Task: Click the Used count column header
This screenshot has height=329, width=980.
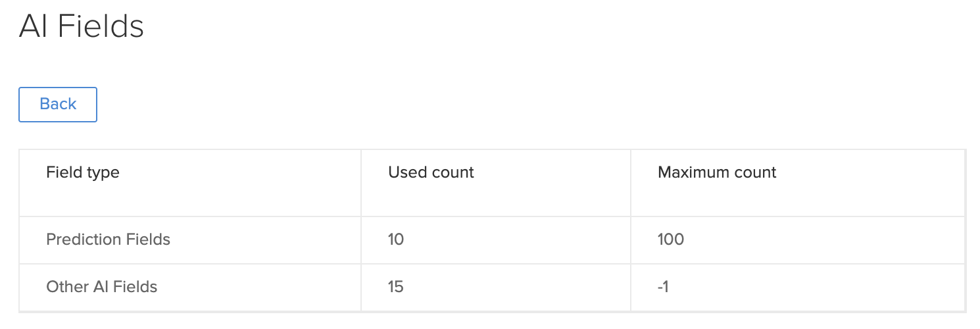Action: pos(431,172)
